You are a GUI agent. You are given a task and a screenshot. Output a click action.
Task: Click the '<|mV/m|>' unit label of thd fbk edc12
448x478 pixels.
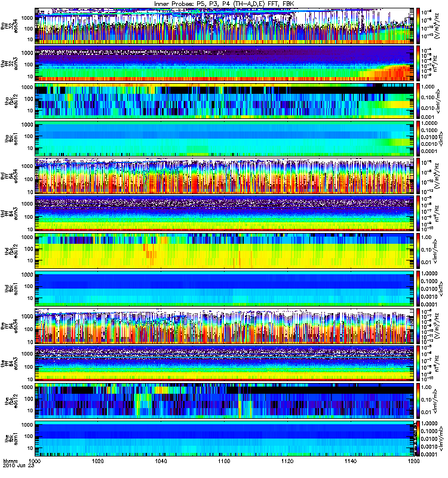point(436,251)
